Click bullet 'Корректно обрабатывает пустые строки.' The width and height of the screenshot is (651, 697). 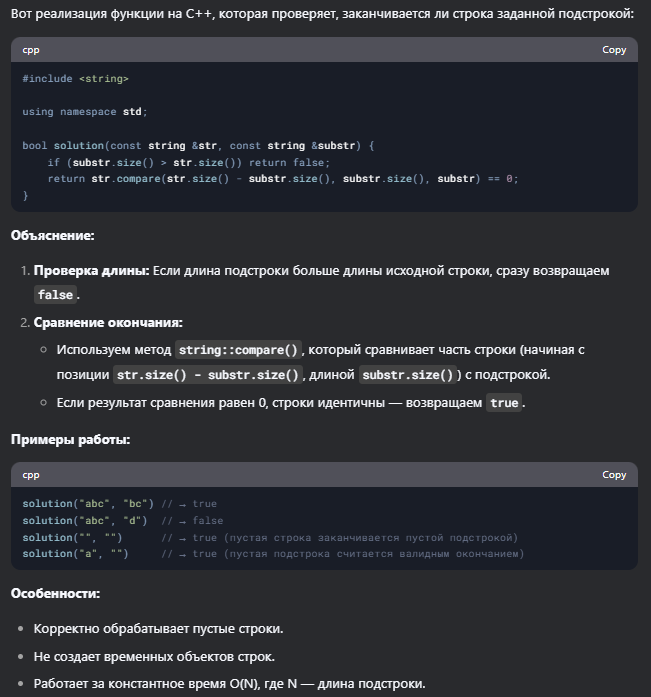[x=158, y=629]
